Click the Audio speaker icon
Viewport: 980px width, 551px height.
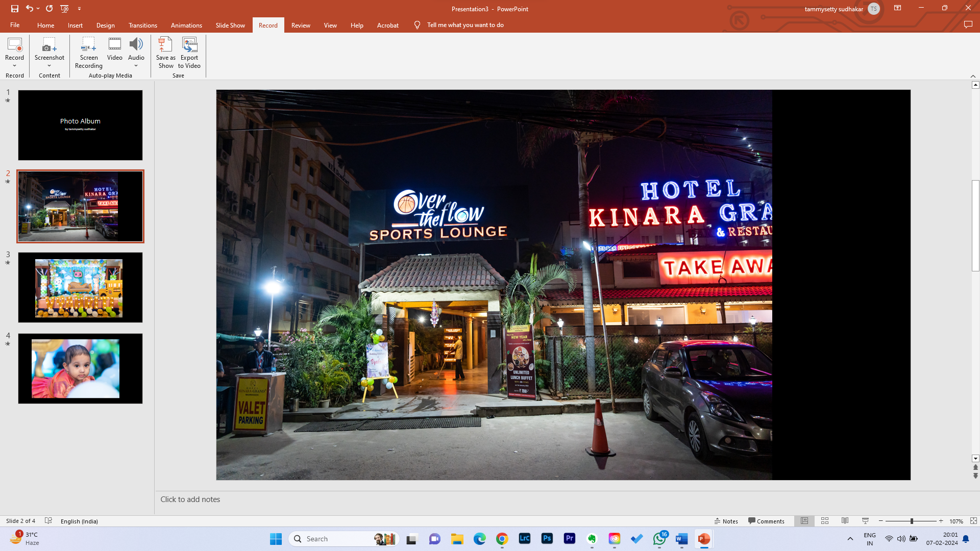(x=136, y=45)
